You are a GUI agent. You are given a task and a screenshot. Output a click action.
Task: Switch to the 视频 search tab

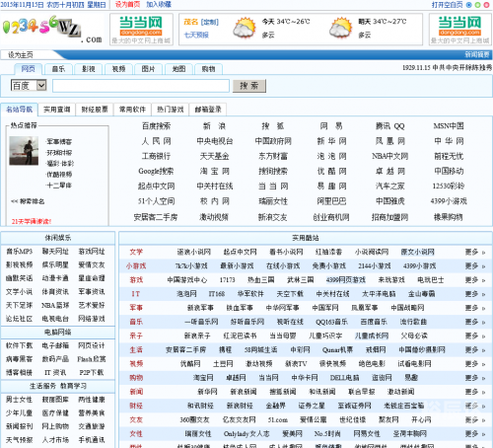point(118,69)
